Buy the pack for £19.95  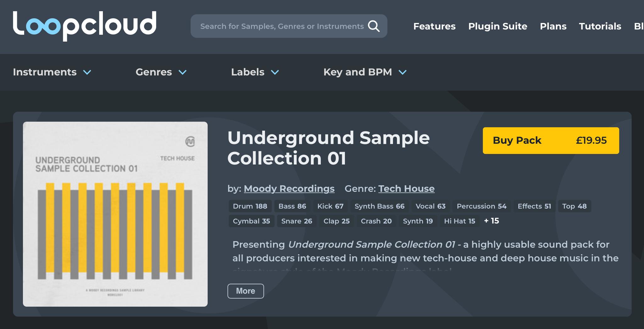(x=551, y=140)
